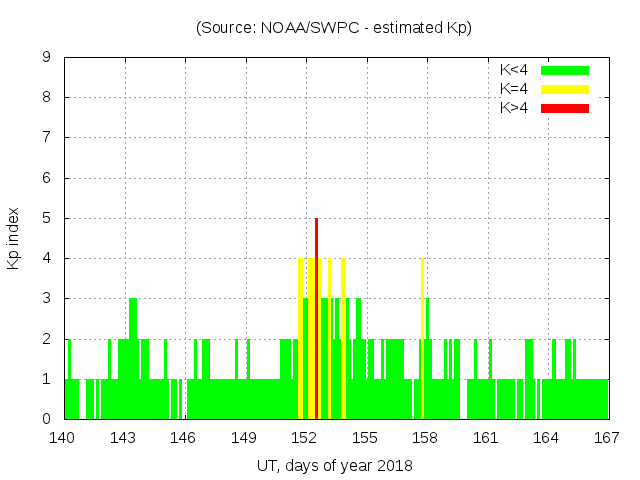This screenshot has height=480, width=640.
Task: Select the K=4 legend label text
Action: pos(514,89)
